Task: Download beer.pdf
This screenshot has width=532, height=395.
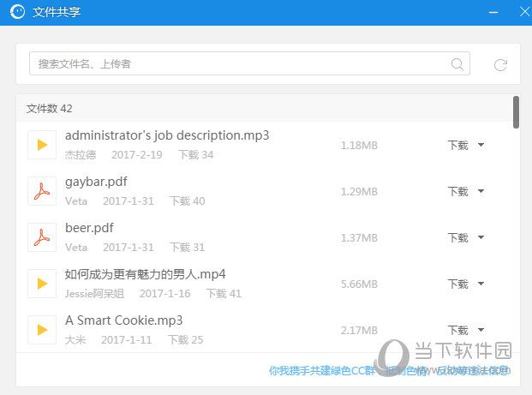Action: tap(457, 237)
